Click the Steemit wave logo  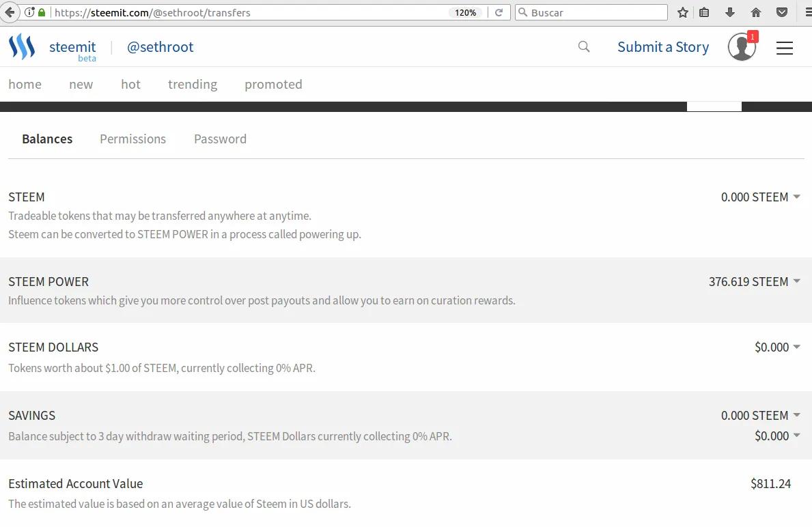tap(22, 47)
